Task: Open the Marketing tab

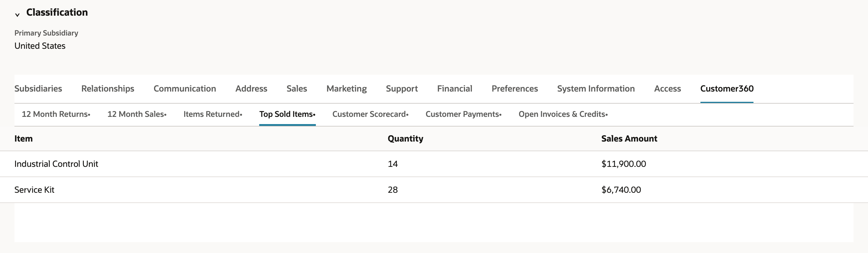Action: coord(347,89)
